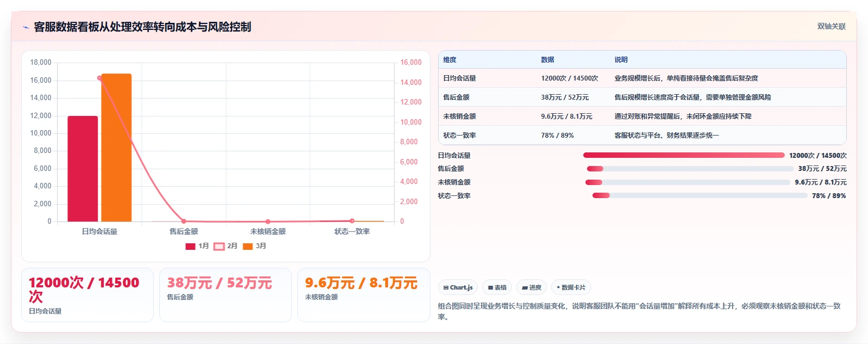
Task: Select the Chart.js tag chip
Action: tap(458, 287)
